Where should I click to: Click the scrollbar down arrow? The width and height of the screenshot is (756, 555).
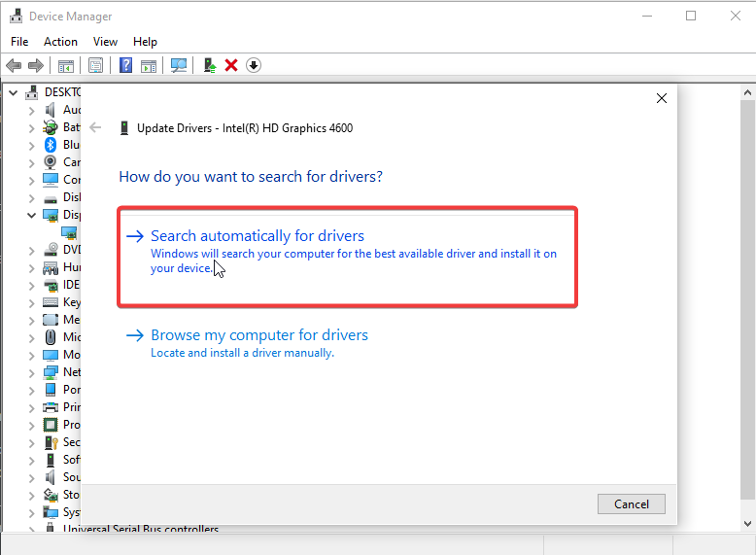(x=747, y=523)
